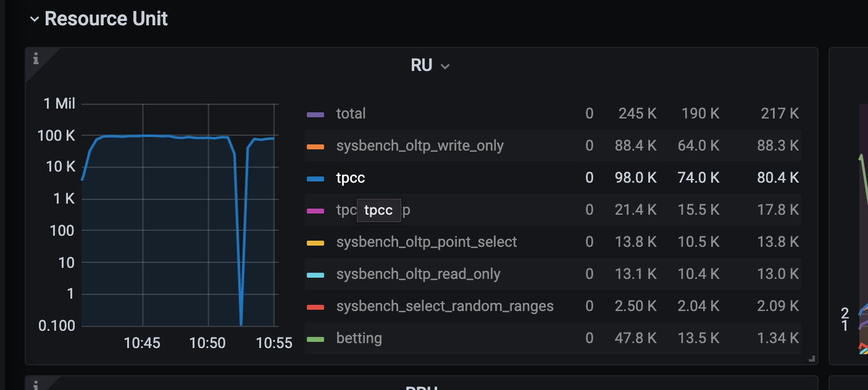Click the info icon on the RU panel

coord(36,59)
